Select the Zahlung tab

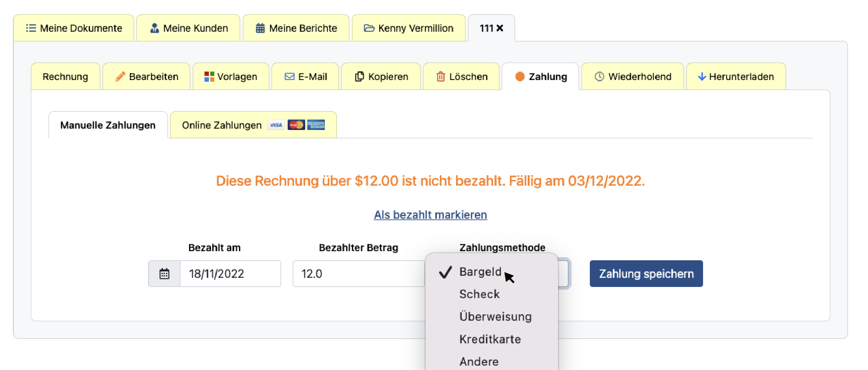click(540, 77)
